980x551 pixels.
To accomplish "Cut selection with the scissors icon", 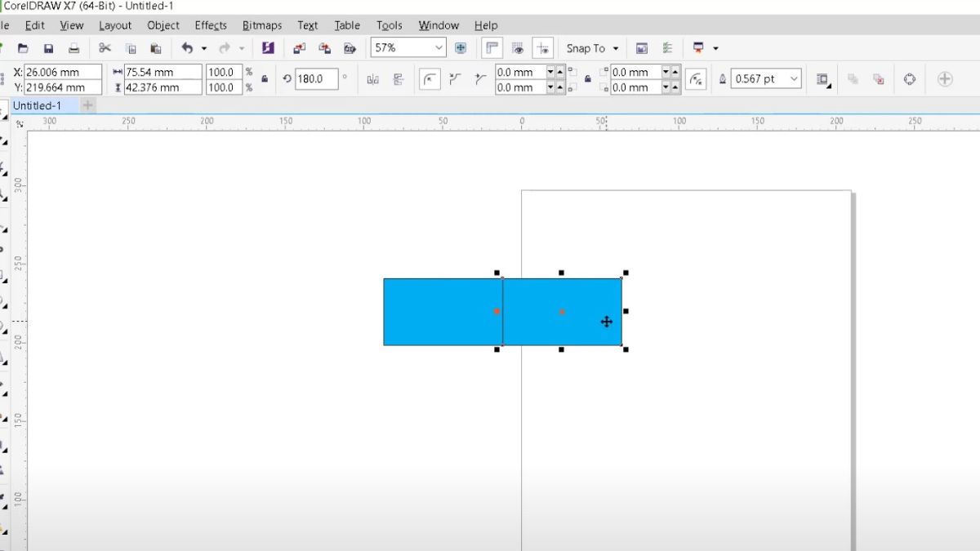I will tap(105, 48).
